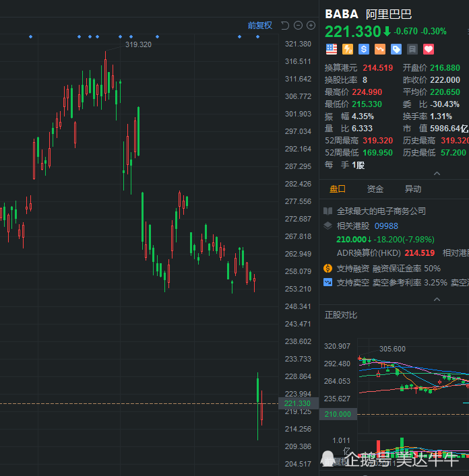Click the 昨收价 value 222.000
Screen dimensions: 469x476
point(445,80)
